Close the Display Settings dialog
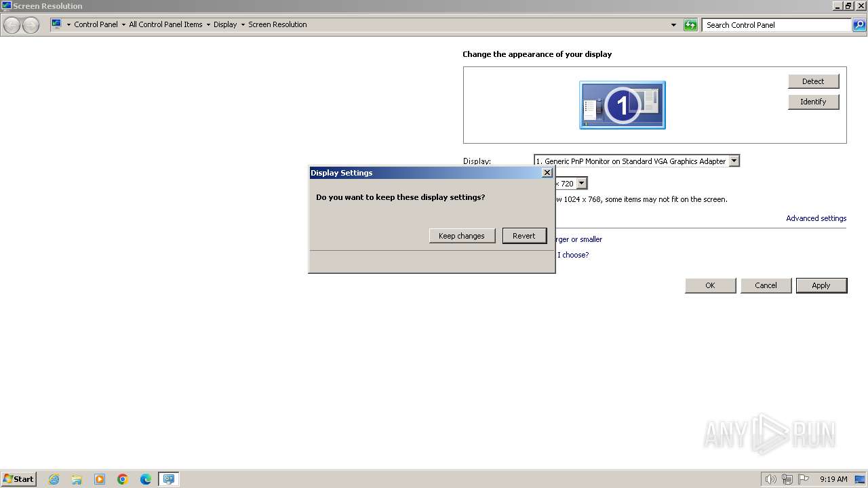868x488 pixels. (x=547, y=173)
